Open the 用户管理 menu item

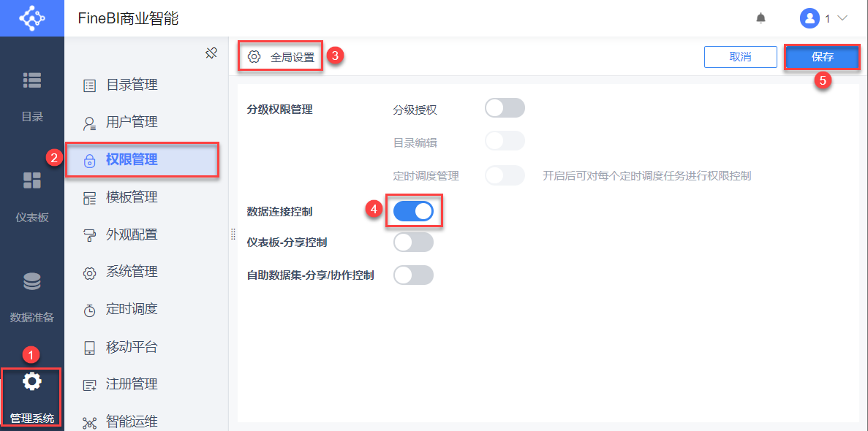(x=132, y=122)
